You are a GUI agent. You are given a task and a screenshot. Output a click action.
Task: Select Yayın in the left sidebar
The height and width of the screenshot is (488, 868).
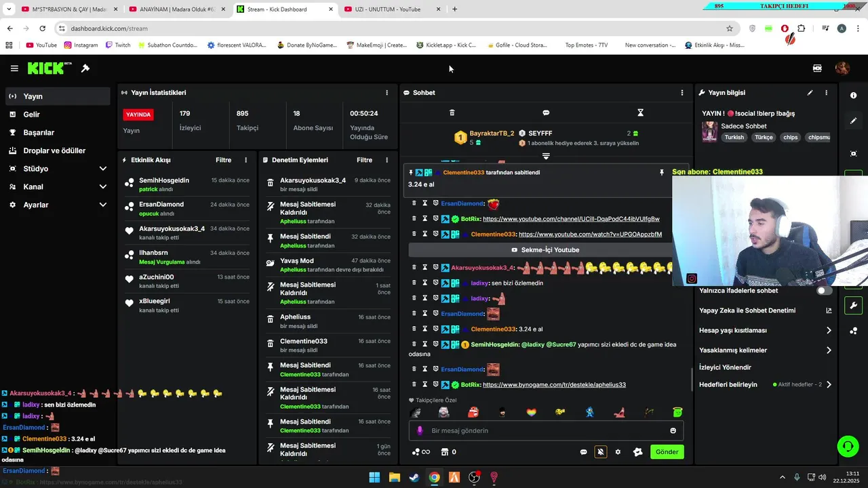click(58, 96)
